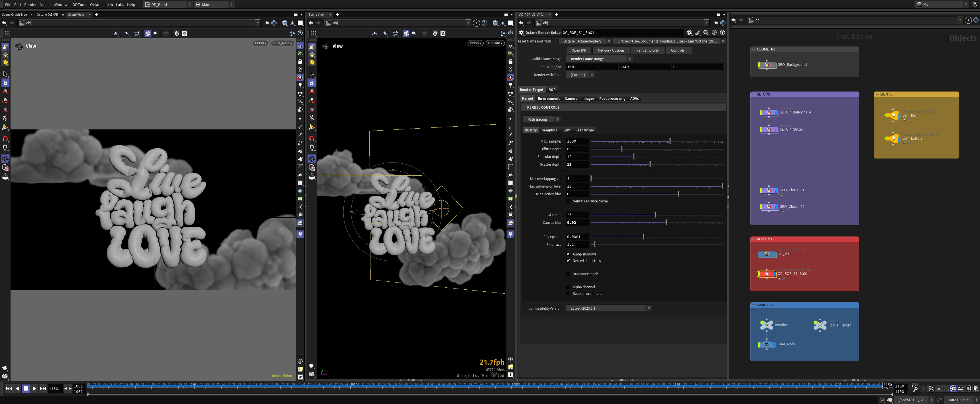Click the white light bulb on the CAM_Main viewport display bar
The height and width of the screenshot is (404, 980).
tap(300, 85)
